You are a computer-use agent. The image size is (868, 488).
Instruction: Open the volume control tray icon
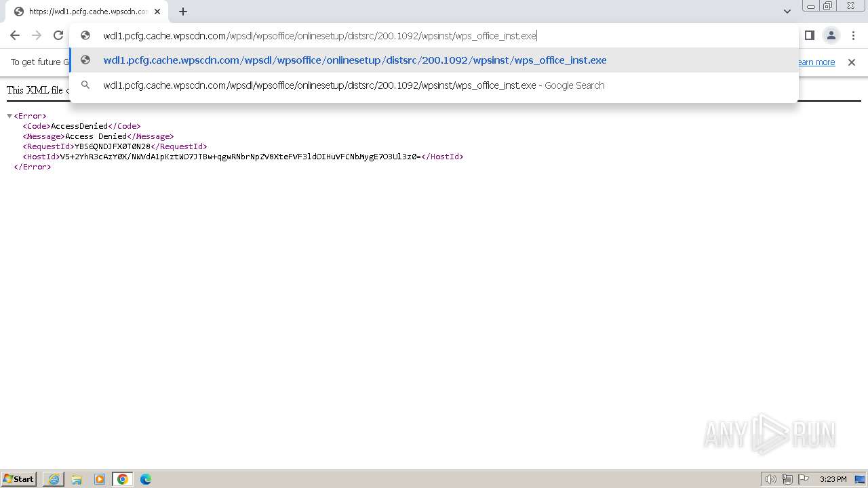[770, 479]
